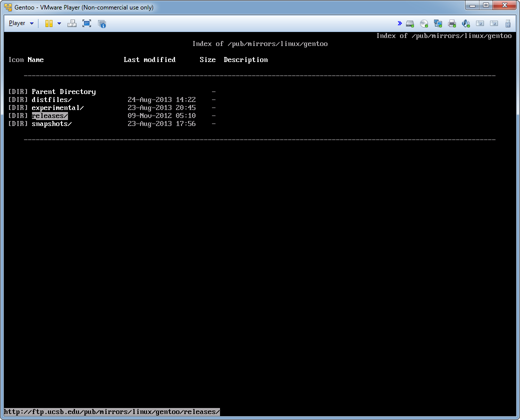This screenshot has height=420, width=520.
Task: Click the sound card speaker icon
Action: click(465, 23)
